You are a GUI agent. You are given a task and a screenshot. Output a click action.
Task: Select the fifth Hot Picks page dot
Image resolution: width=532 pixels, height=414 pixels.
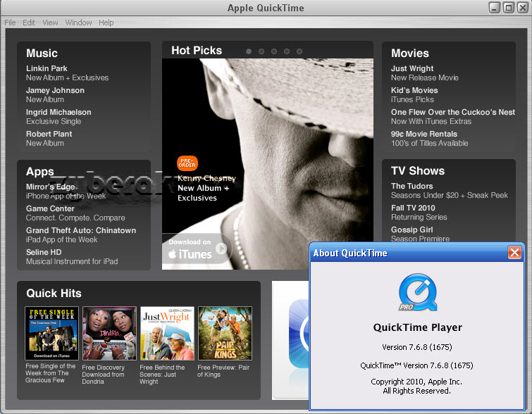[x=299, y=51]
